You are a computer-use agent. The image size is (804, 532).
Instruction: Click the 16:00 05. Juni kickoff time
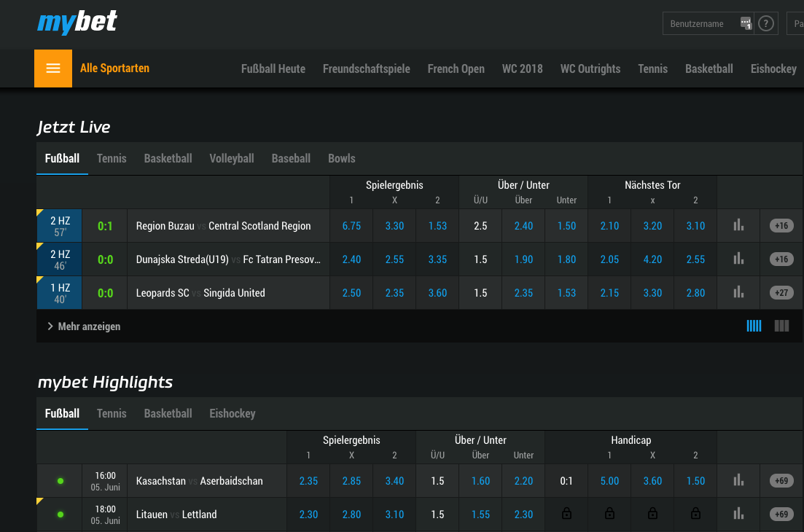click(105, 481)
